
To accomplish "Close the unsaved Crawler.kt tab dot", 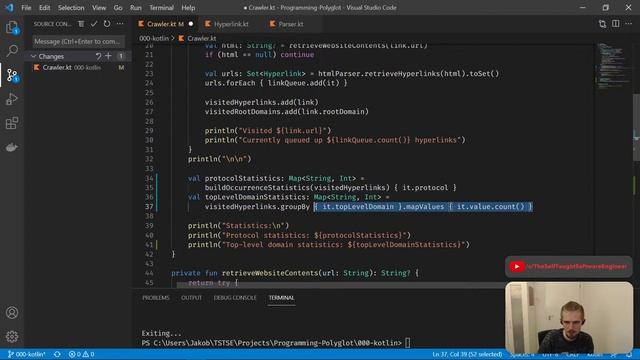I will point(191,24).
